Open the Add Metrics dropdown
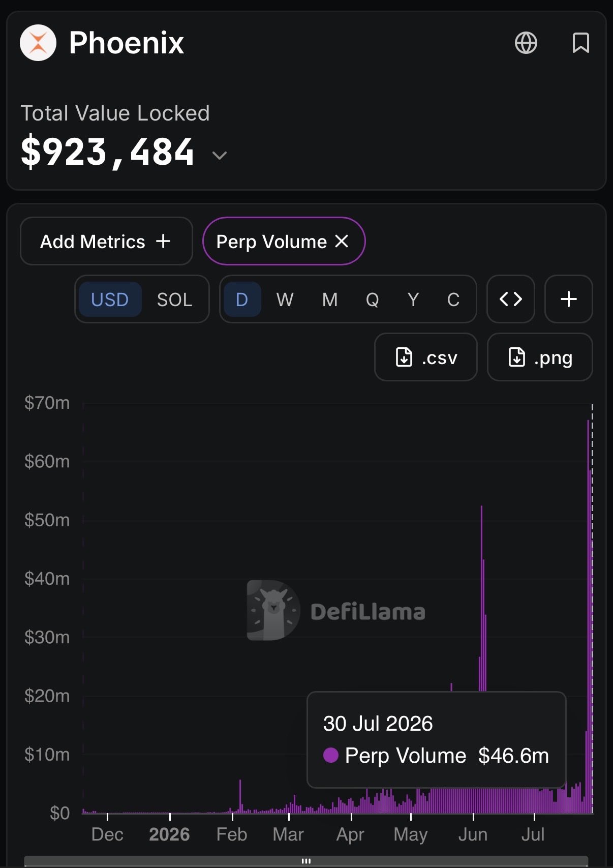 106,241
